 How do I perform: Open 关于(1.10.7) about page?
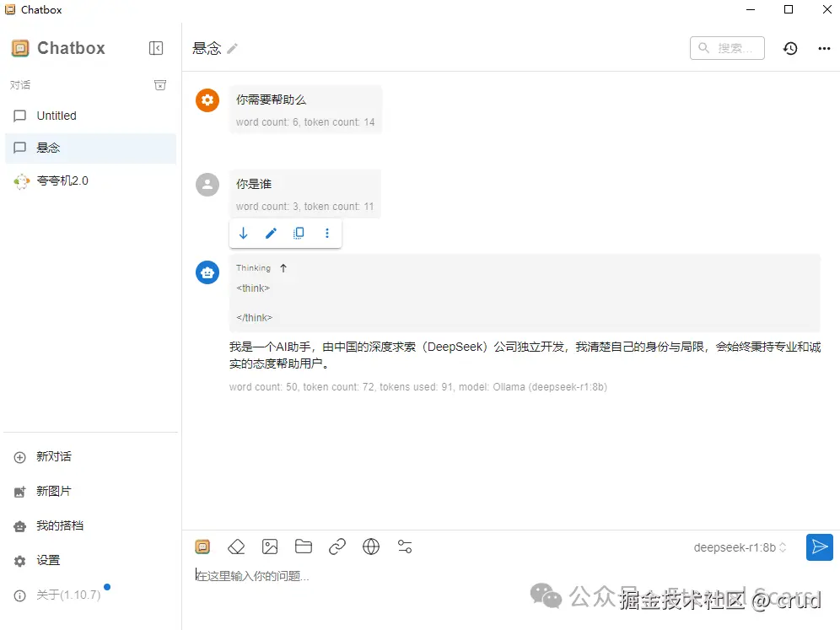pos(90,595)
